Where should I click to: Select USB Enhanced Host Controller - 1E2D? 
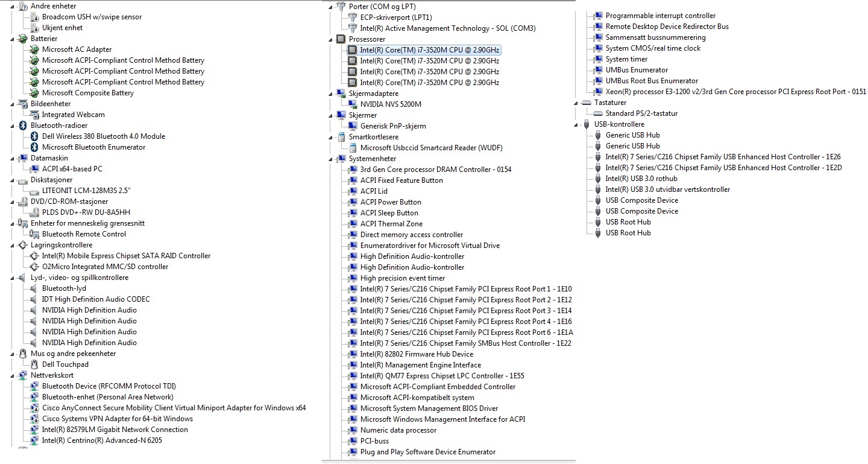coord(723,168)
